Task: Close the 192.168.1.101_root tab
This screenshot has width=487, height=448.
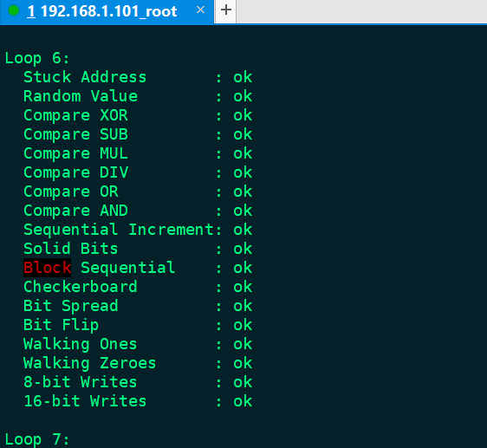Action: (201, 10)
